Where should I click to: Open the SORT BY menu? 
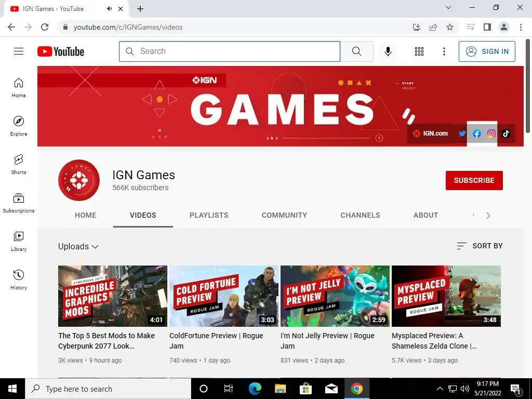click(x=480, y=246)
